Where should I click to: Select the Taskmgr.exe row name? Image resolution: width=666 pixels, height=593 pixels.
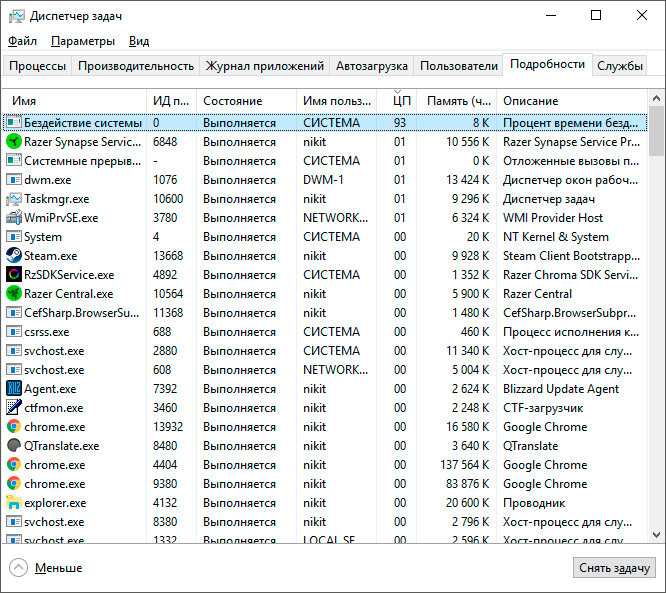click(56, 199)
